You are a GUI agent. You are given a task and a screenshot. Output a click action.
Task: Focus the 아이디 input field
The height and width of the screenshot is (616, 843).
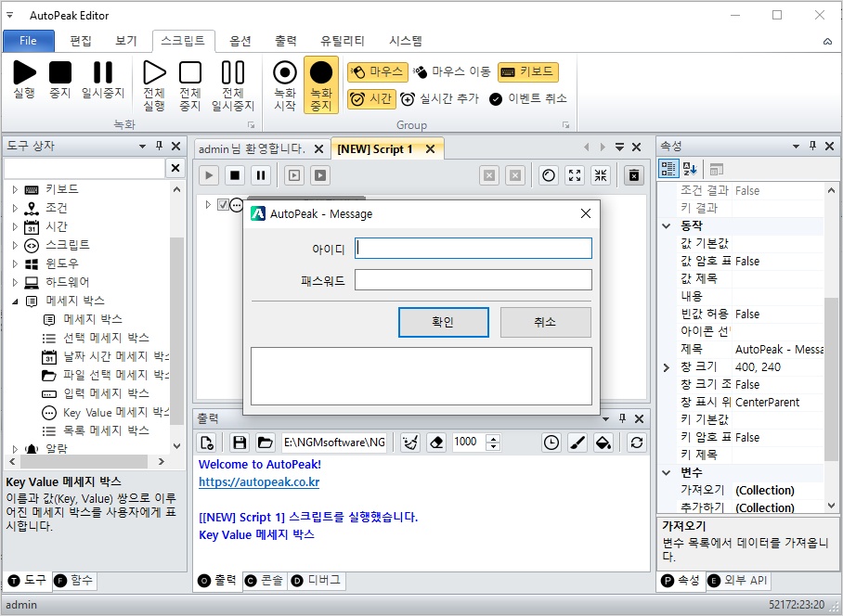(473, 248)
